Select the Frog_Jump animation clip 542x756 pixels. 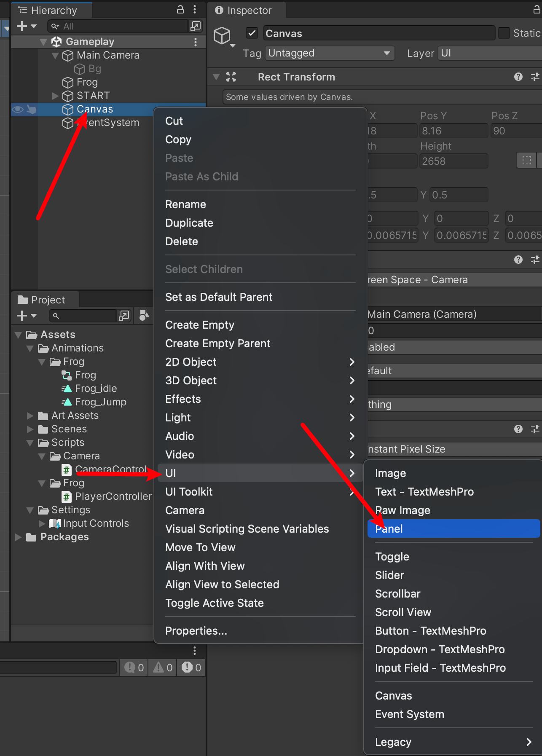click(x=94, y=402)
